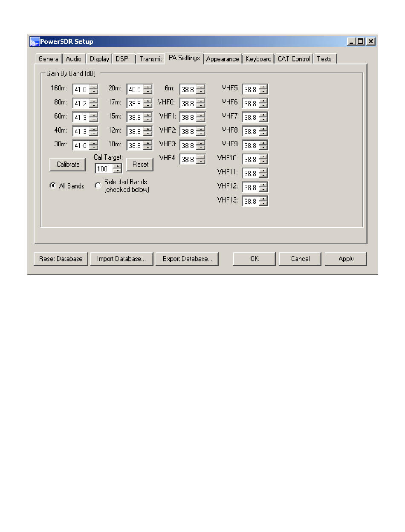This screenshot has width=405, height=532.
Task: Click the 20m gain spinner arrows
Action: pos(148,90)
